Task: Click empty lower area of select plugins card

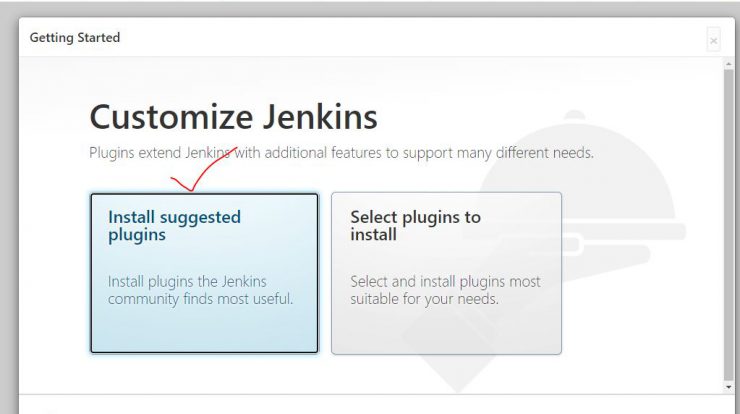Action: pos(446,330)
